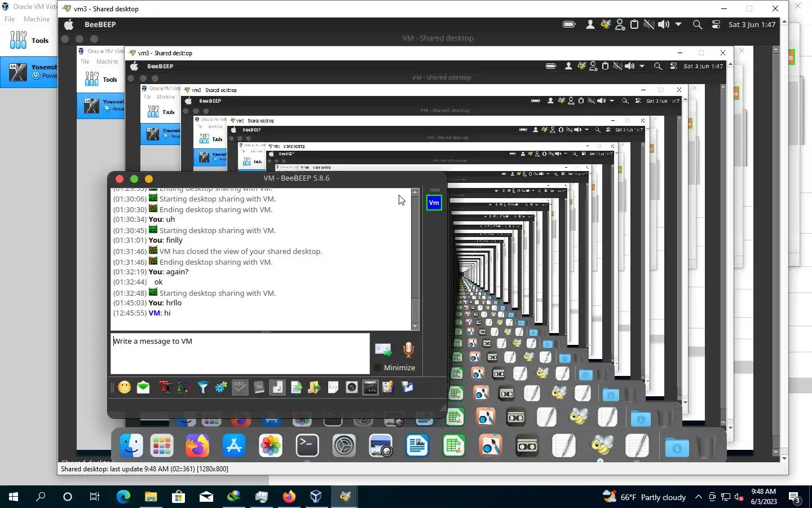Image resolution: width=812 pixels, height=508 pixels.
Task: Expand the down-arrow dropdown in top menu bar
Action: 678,25
